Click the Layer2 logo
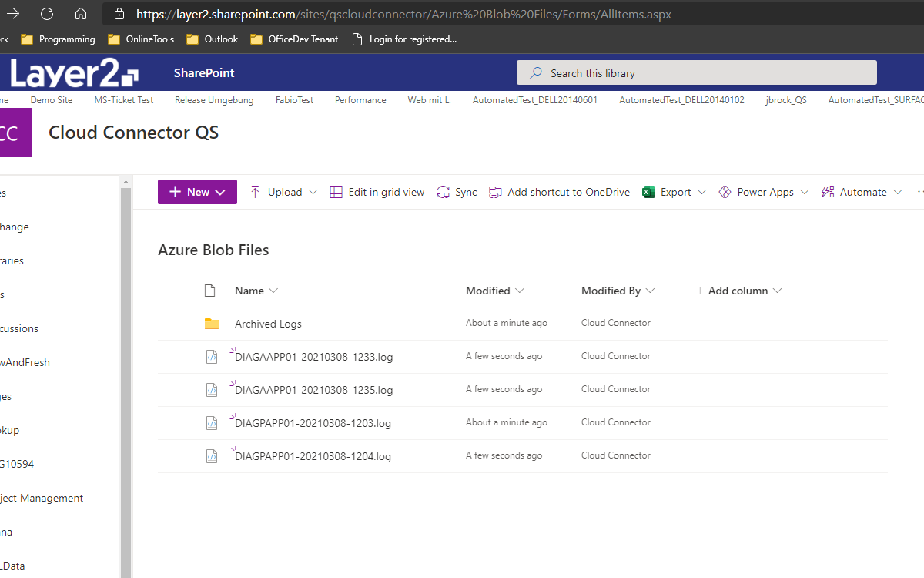Screen dimensions: 924x578 click(x=75, y=73)
